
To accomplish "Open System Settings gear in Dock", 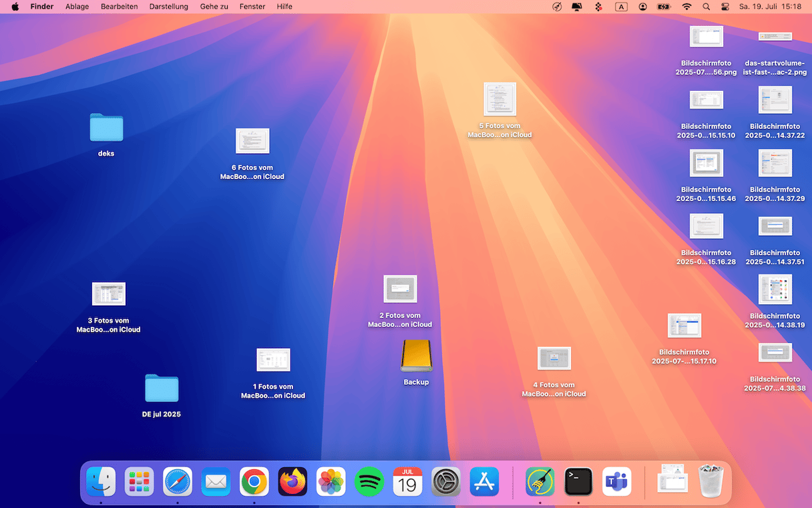I will coord(446,481).
